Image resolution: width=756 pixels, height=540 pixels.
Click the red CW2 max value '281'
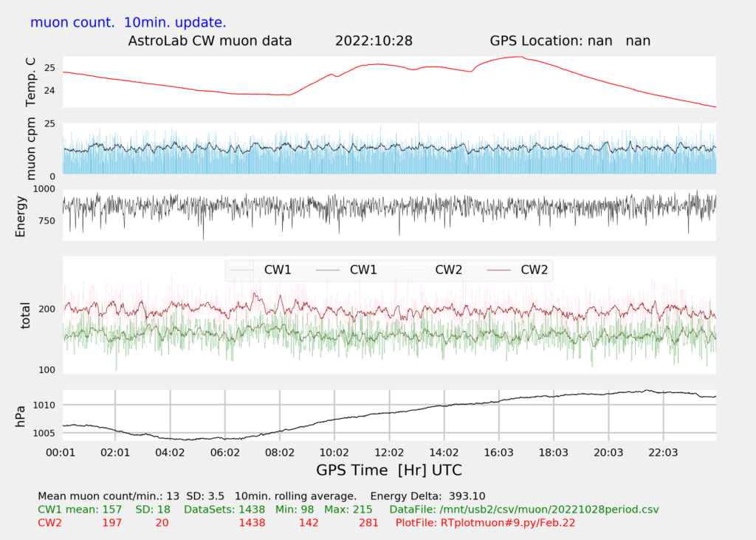[368, 523]
